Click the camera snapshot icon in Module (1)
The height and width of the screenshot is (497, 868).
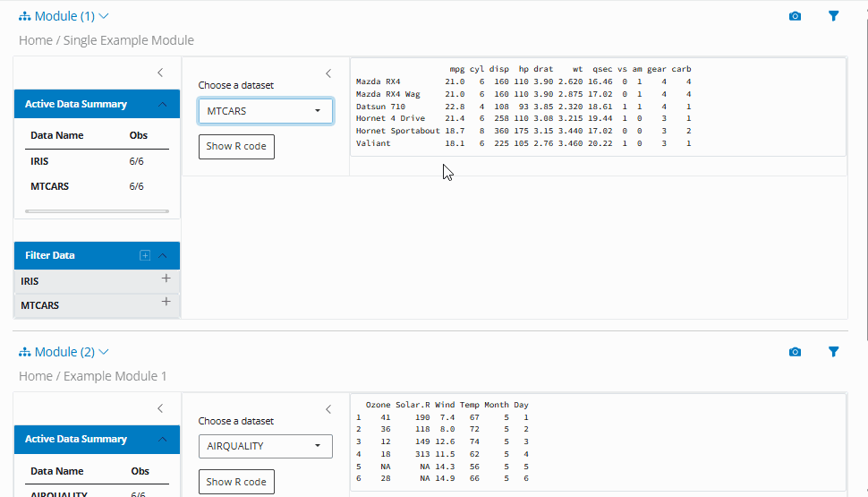tap(795, 16)
